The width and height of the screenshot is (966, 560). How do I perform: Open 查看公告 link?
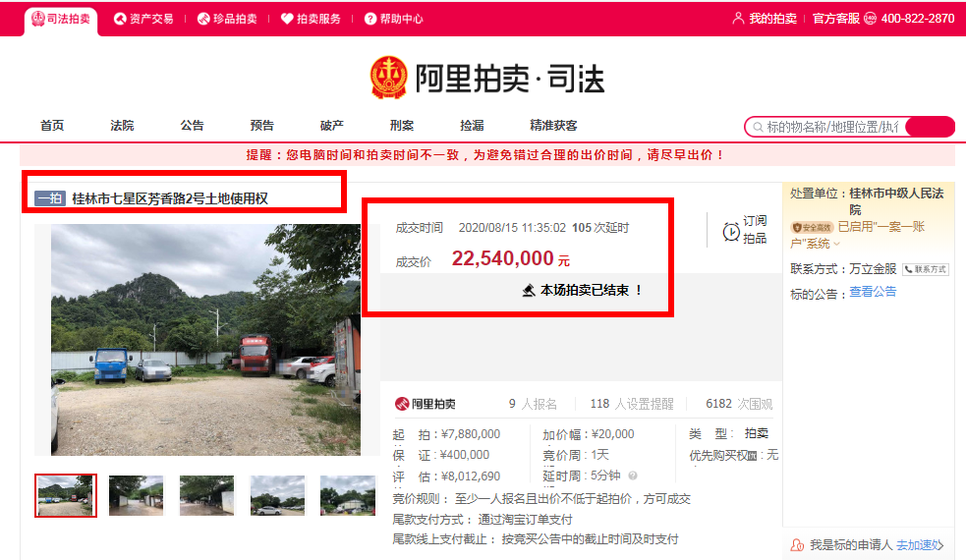click(873, 292)
